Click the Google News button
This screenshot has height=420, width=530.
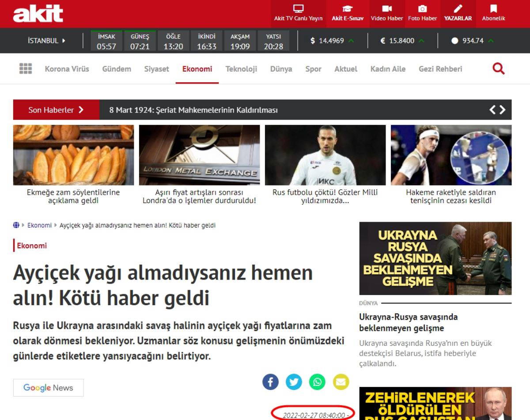(48, 388)
